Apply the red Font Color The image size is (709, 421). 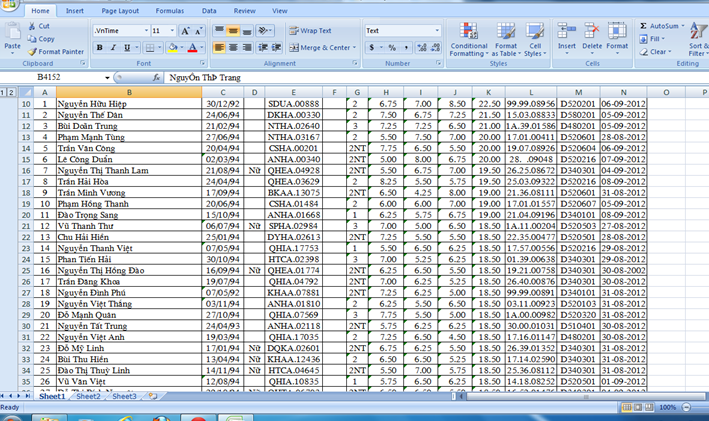192,47
